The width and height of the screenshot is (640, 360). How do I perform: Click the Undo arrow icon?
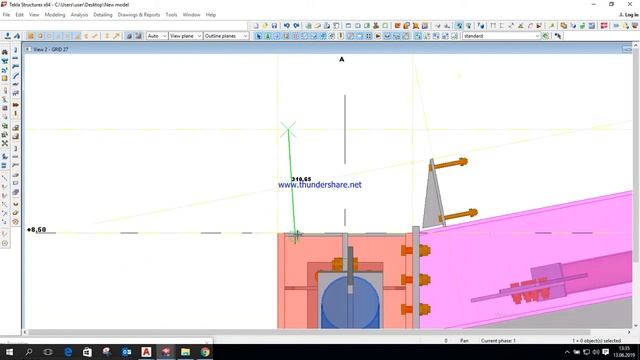click(287, 26)
